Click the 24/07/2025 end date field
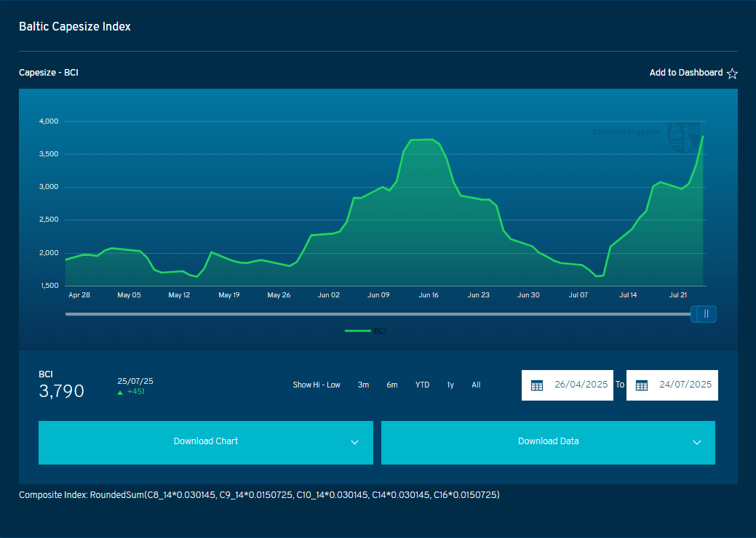The image size is (756, 538). pos(672,385)
